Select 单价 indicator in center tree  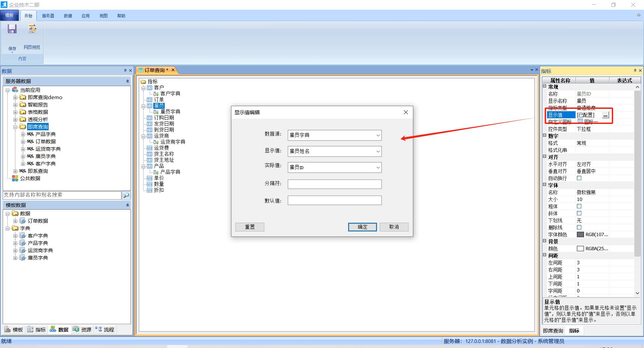coord(159,178)
